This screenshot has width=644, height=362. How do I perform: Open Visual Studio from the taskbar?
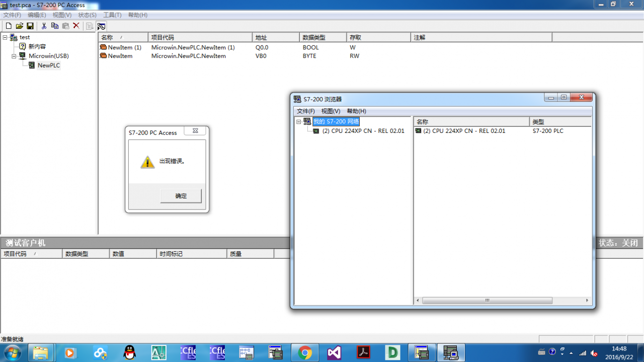coord(335,353)
